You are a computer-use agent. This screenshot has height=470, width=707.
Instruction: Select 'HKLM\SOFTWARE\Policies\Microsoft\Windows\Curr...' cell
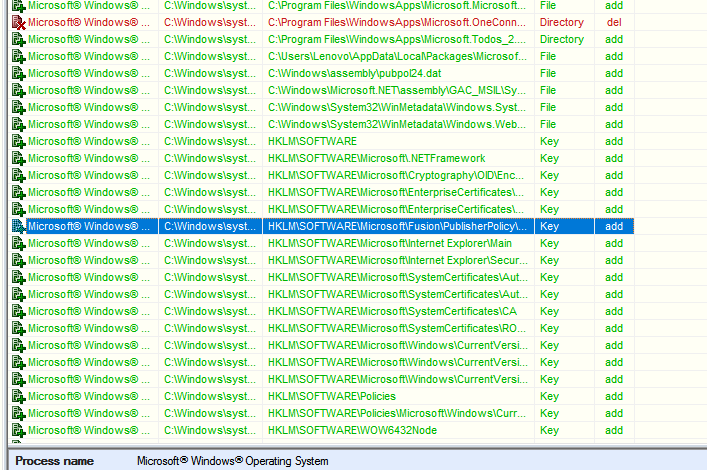click(397, 413)
